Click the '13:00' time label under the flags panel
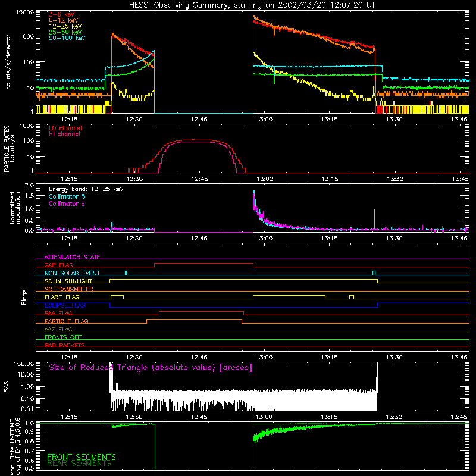476x476 pixels. tap(264, 358)
